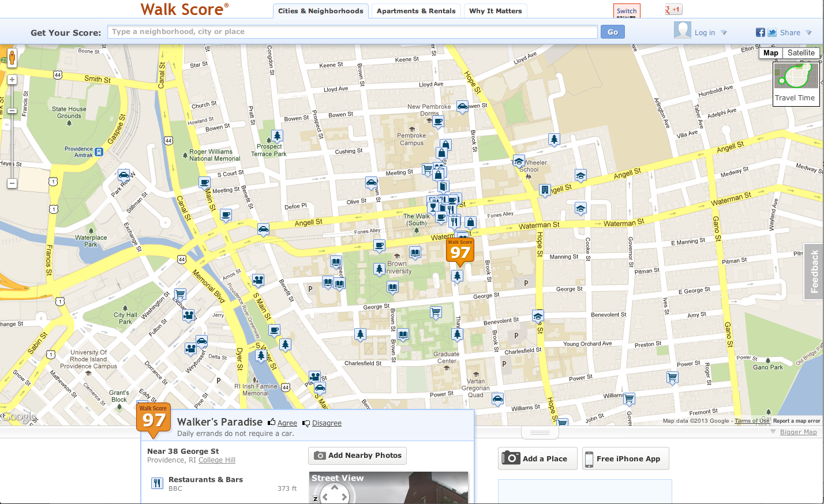Click the Facebook share icon
The image size is (824, 504).
tap(761, 33)
